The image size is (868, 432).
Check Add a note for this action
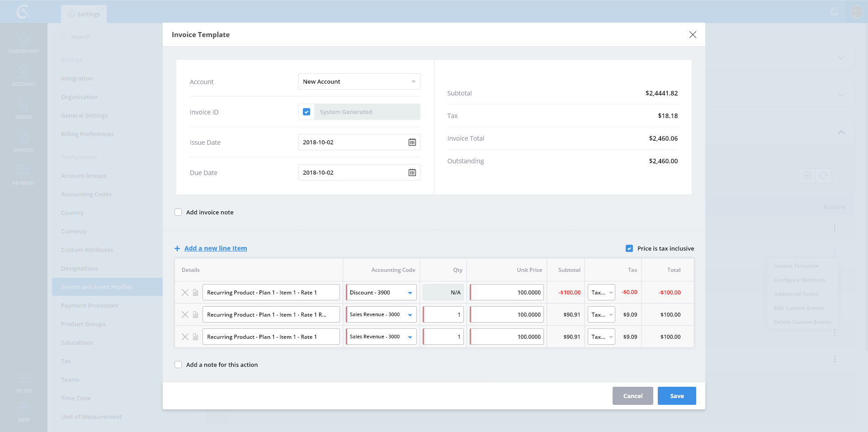coord(178,365)
